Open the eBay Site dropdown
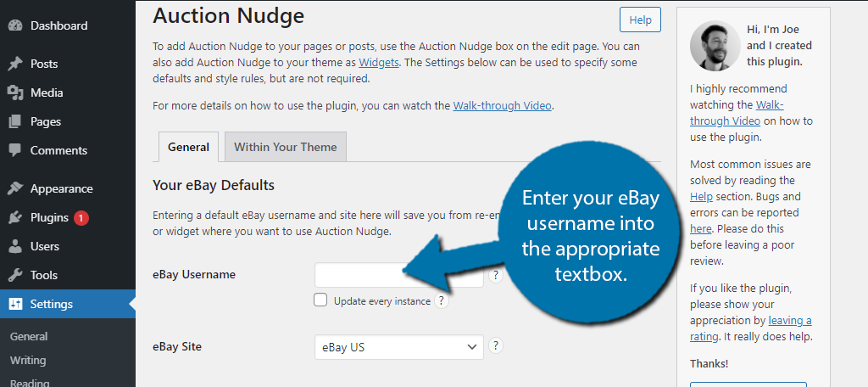This screenshot has height=387, width=868. click(x=399, y=347)
